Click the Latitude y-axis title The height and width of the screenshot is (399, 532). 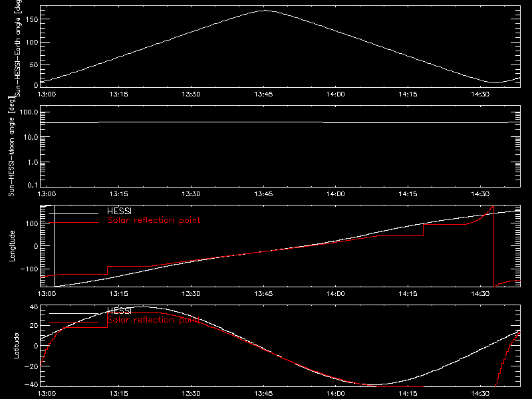tap(16, 346)
